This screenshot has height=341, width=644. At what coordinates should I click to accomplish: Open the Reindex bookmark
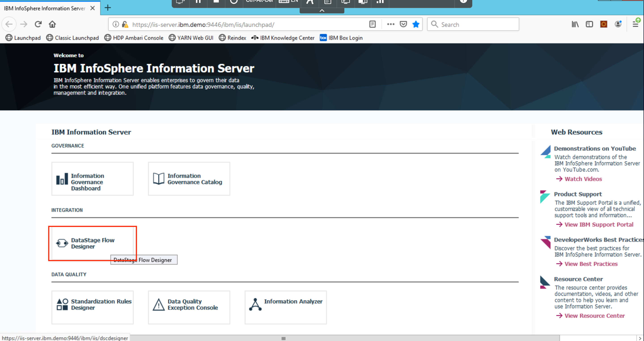(x=232, y=38)
